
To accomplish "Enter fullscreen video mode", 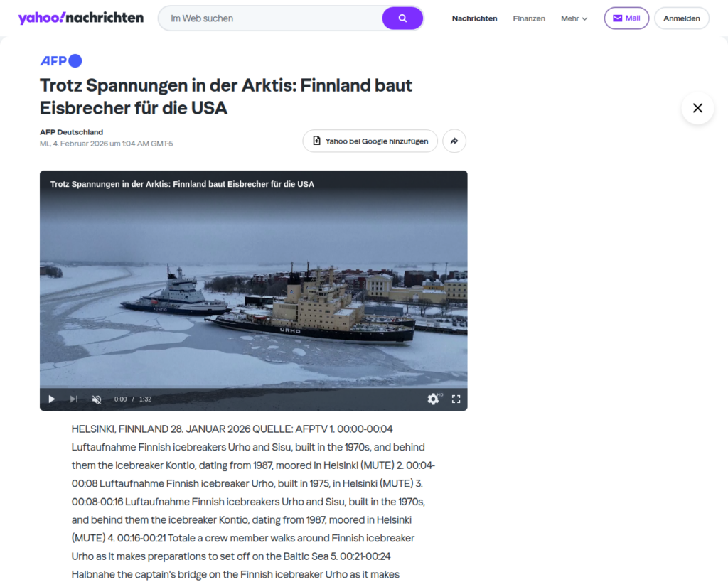I will point(456,399).
